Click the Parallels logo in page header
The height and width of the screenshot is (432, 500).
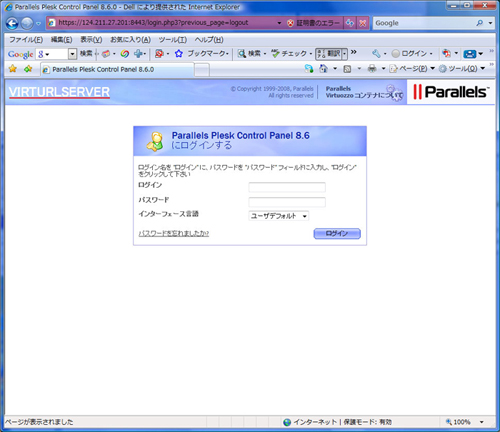coord(451,92)
